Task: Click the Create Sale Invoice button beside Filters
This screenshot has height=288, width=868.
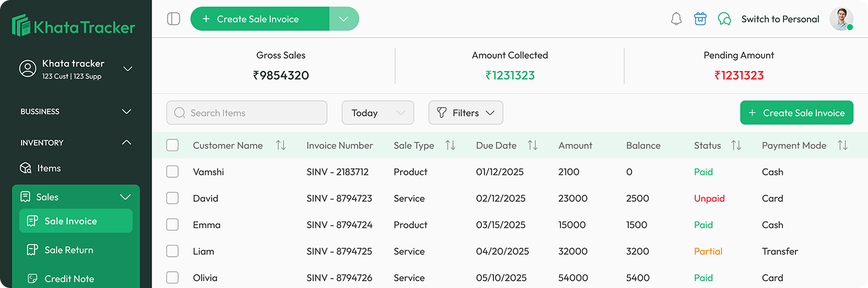Action: (797, 113)
